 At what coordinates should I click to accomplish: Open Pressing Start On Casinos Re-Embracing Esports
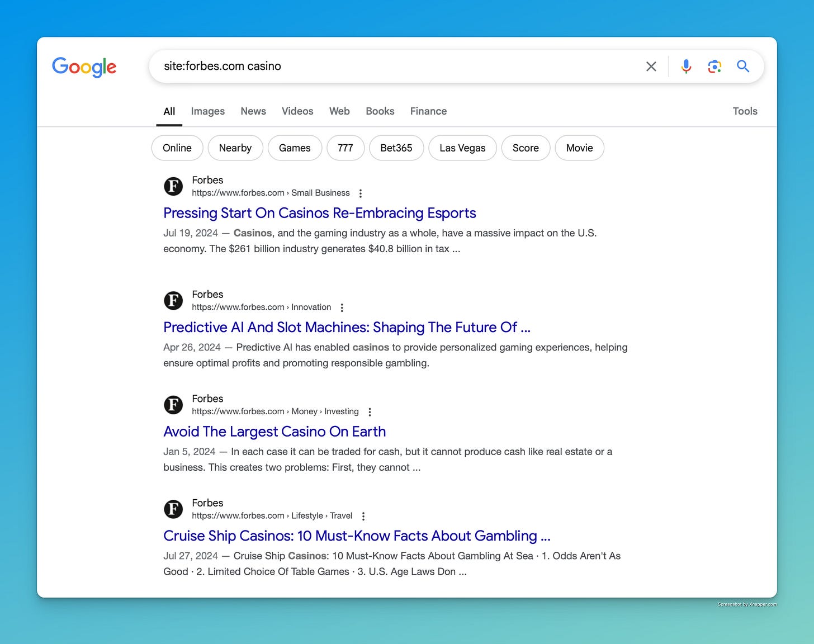[320, 213]
